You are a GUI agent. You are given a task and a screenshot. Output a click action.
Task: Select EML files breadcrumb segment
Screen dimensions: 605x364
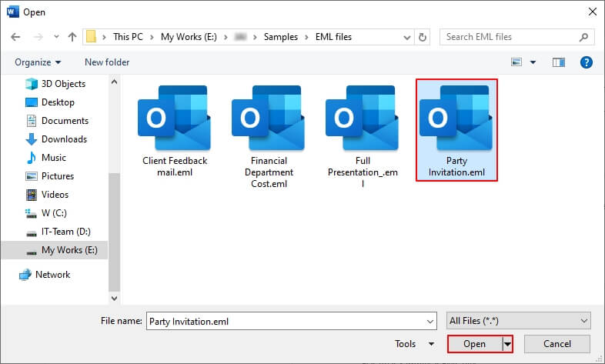point(333,37)
